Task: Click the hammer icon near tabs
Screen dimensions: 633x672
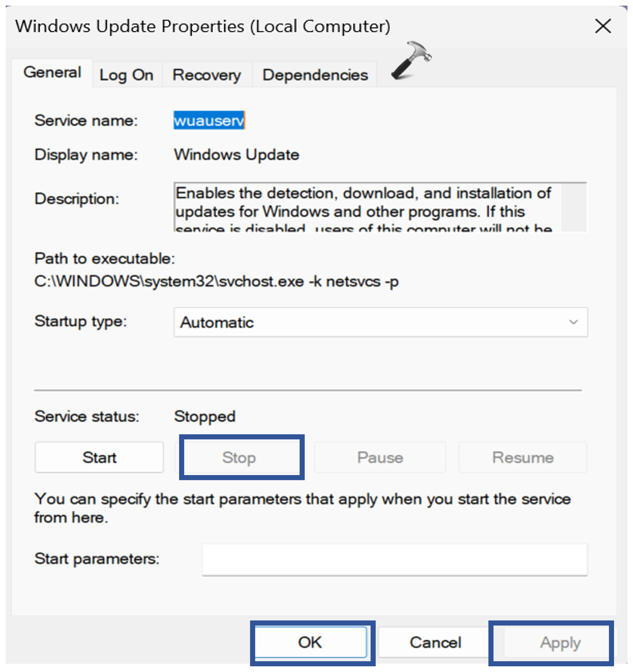Action: point(411,61)
